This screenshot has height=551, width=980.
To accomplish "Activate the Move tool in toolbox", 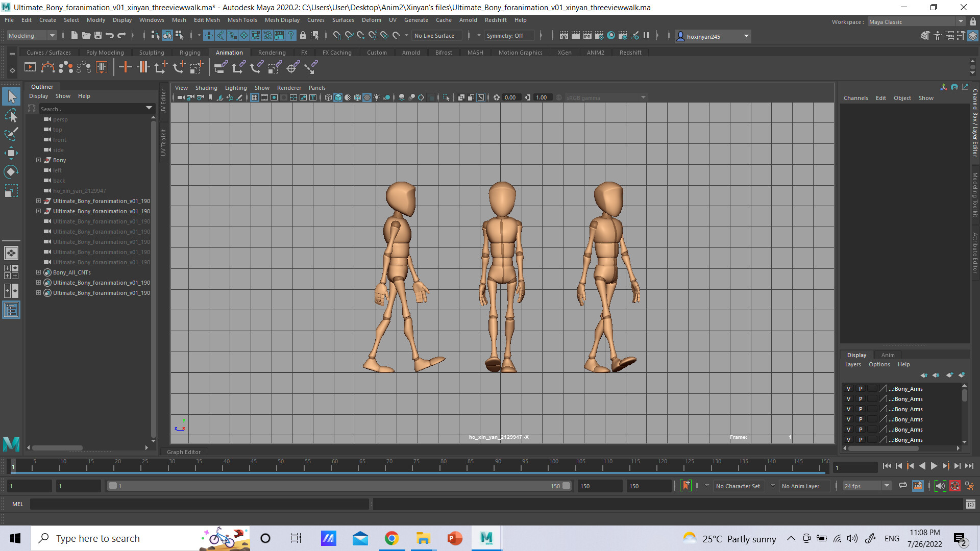I will (11, 153).
